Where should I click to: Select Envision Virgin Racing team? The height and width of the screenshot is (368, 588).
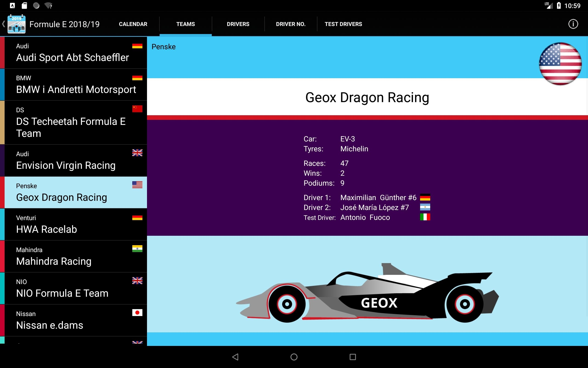coord(73,161)
